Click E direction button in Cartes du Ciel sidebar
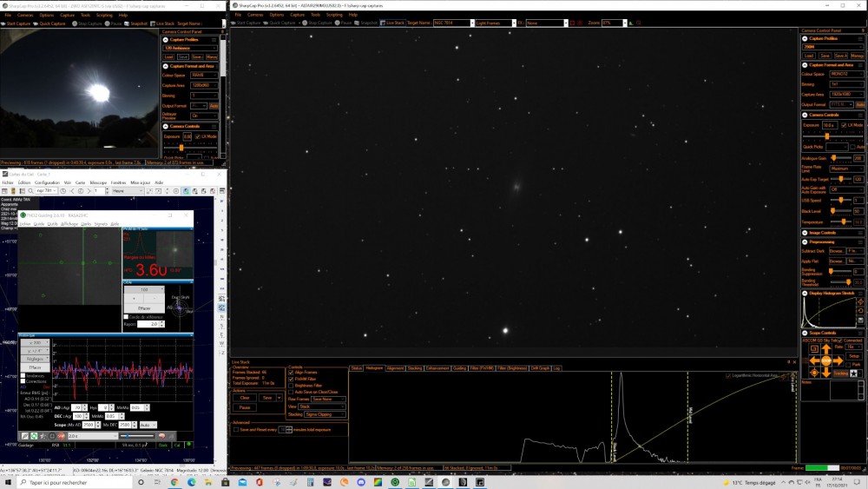The height and width of the screenshot is (489, 868). (x=221, y=335)
